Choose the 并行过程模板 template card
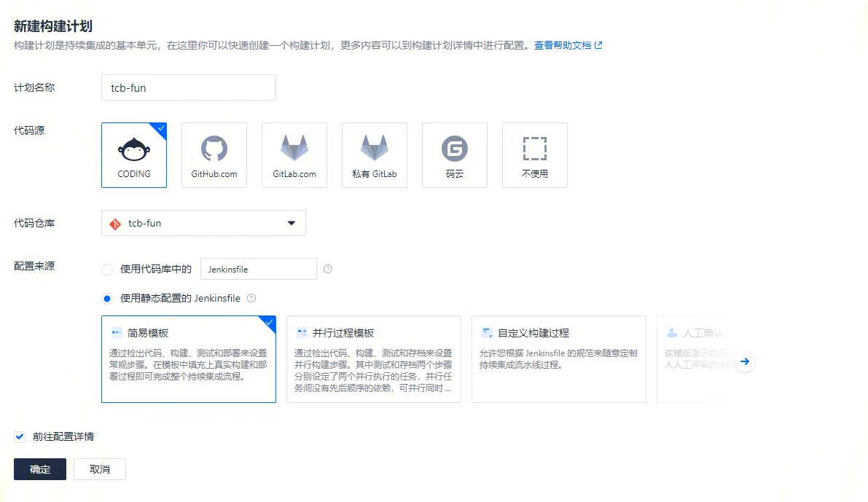The height and width of the screenshot is (502, 868). pyautogui.click(x=374, y=359)
